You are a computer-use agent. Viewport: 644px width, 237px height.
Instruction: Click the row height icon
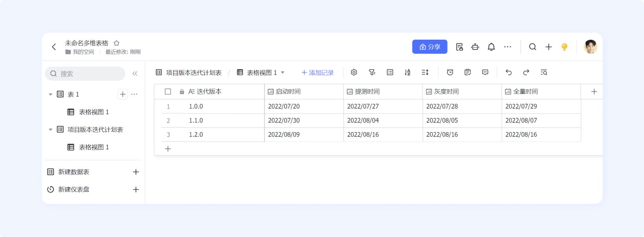click(425, 72)
